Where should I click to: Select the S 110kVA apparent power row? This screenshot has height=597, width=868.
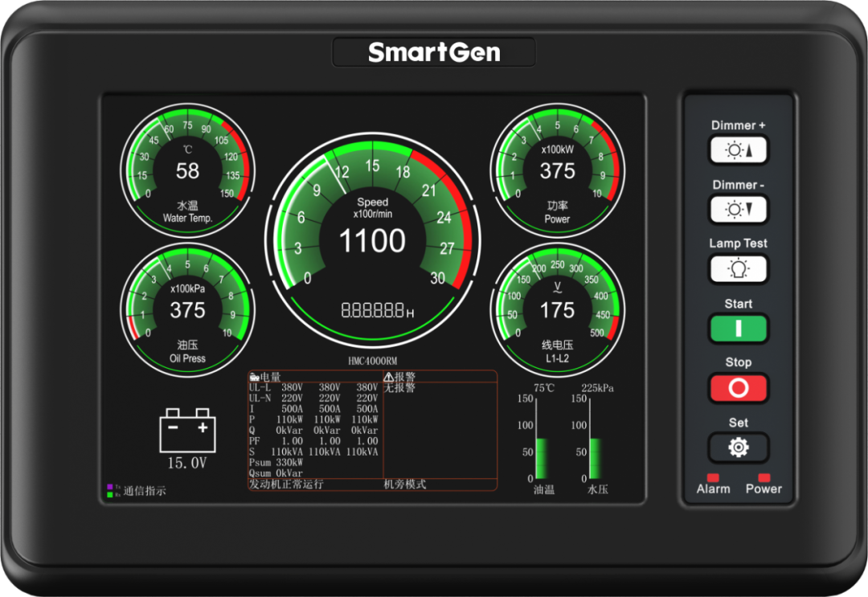[313, 452]
